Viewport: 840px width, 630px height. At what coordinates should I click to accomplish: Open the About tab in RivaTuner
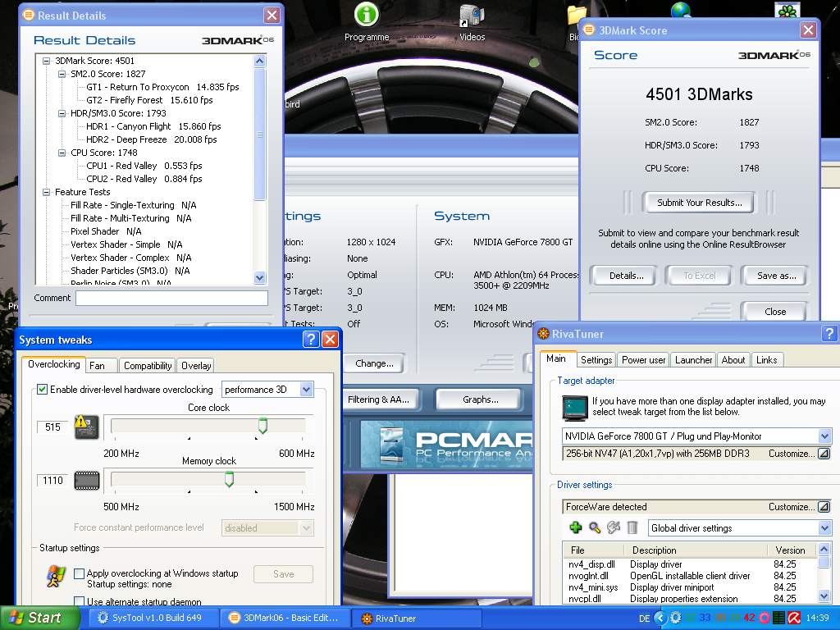coord(733,359)
